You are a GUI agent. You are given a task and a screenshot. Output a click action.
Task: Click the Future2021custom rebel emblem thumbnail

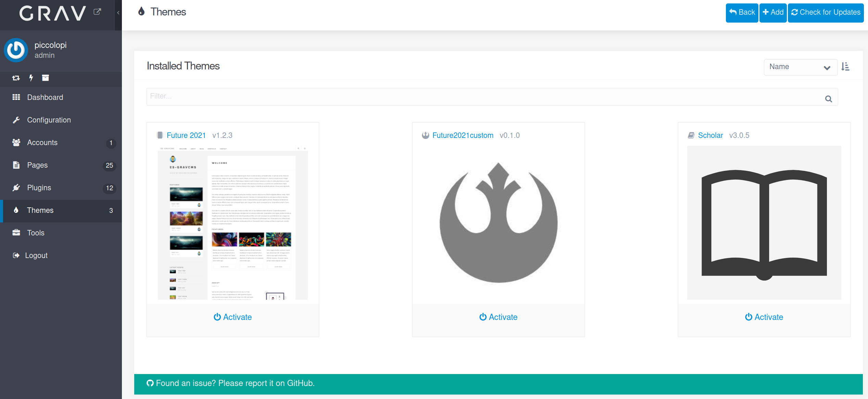pos(499,223)
